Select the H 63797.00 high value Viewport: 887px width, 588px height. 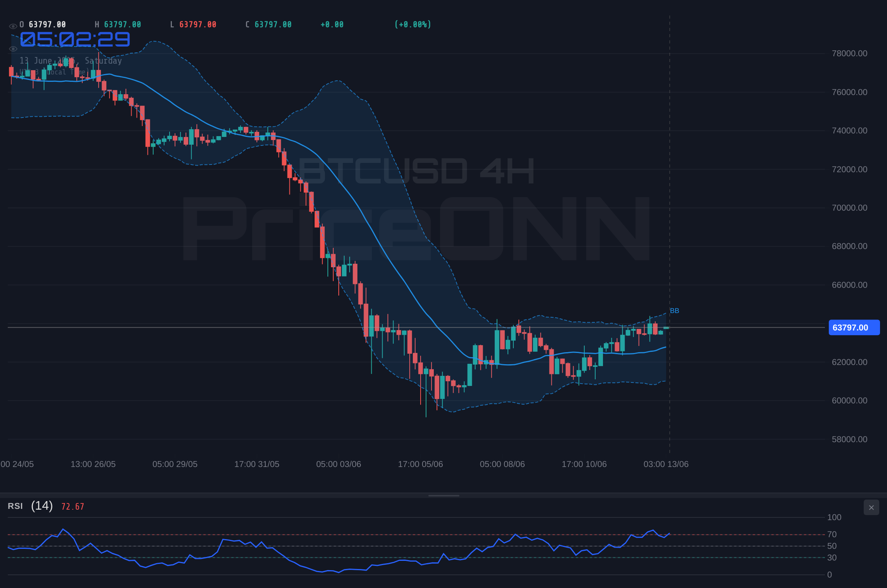118,24
